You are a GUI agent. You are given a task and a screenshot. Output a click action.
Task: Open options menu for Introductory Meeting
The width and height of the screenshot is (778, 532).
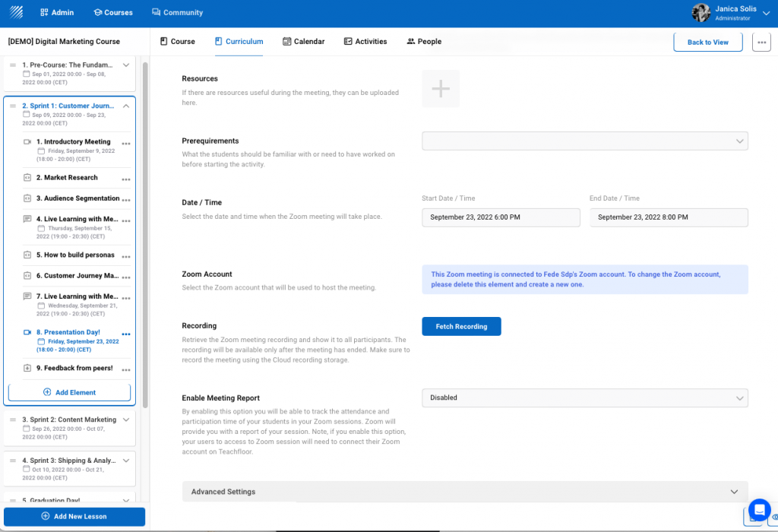point(126,144)
